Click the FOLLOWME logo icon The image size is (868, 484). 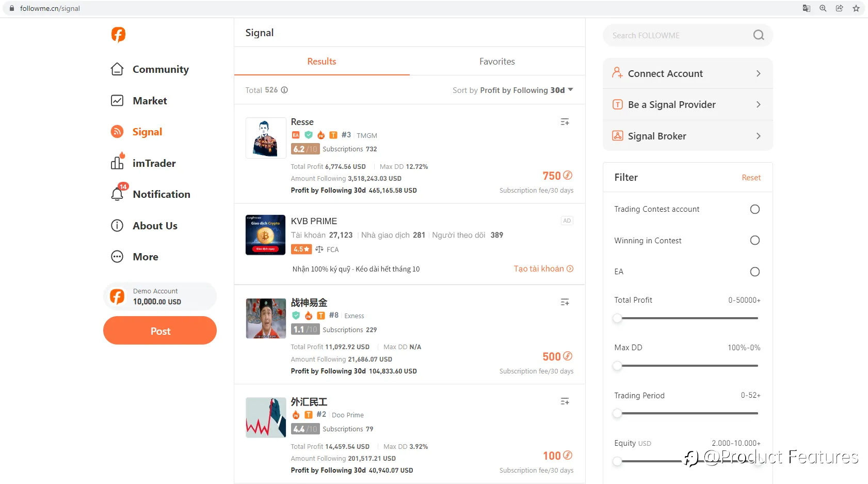118,35
